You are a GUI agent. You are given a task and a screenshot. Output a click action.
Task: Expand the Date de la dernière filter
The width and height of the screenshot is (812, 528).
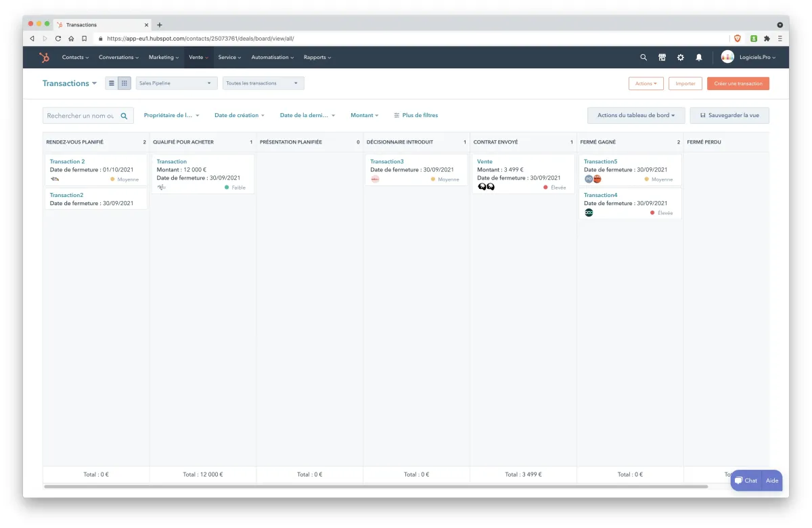[x=308, y=116]
